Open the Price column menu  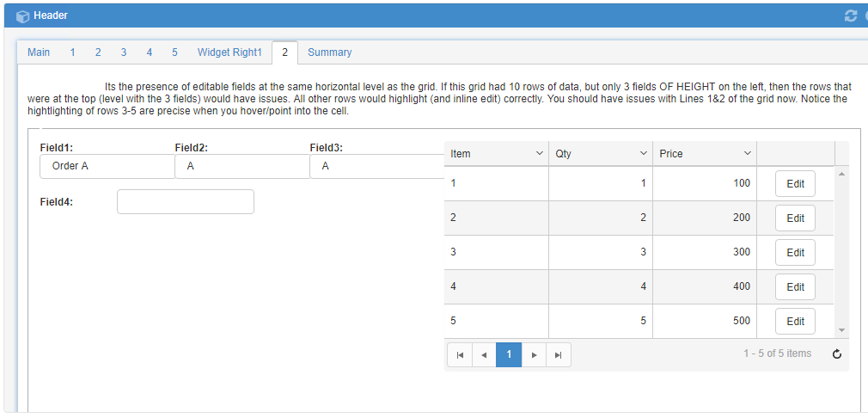[748, 153]
